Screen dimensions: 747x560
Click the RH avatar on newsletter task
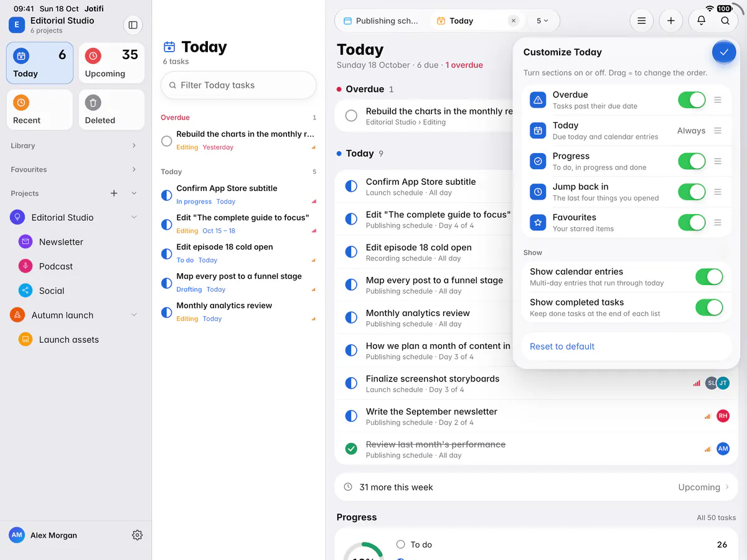[x=723, y=416]
